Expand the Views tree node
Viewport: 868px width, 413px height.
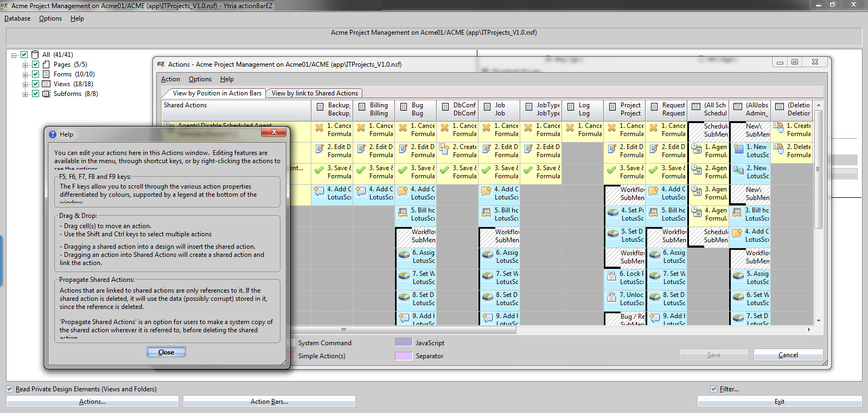point(25,84)
